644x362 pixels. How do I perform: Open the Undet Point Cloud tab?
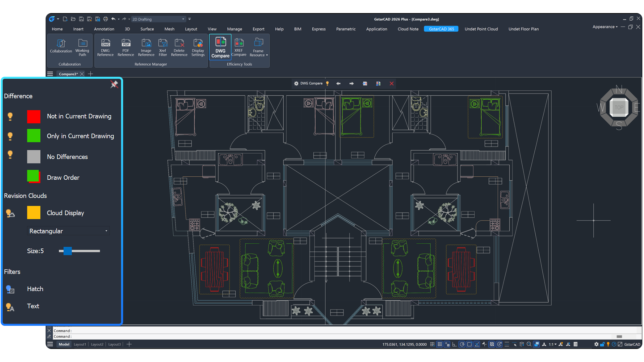pyautogui.click(x=481, y=29)
